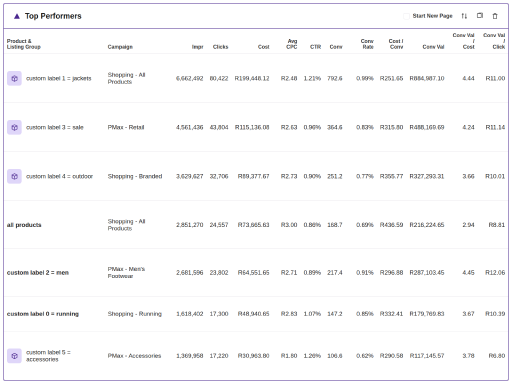Click clicks value 24,557
This screenshot has width=512, height=384.
(219, 225)
